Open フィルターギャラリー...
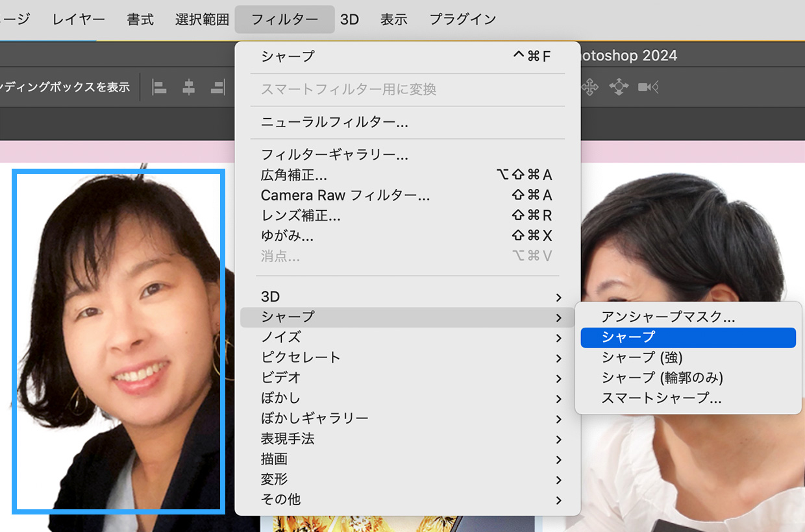The height and width of the screenshot is (532, 805). [x=407, y=155]
